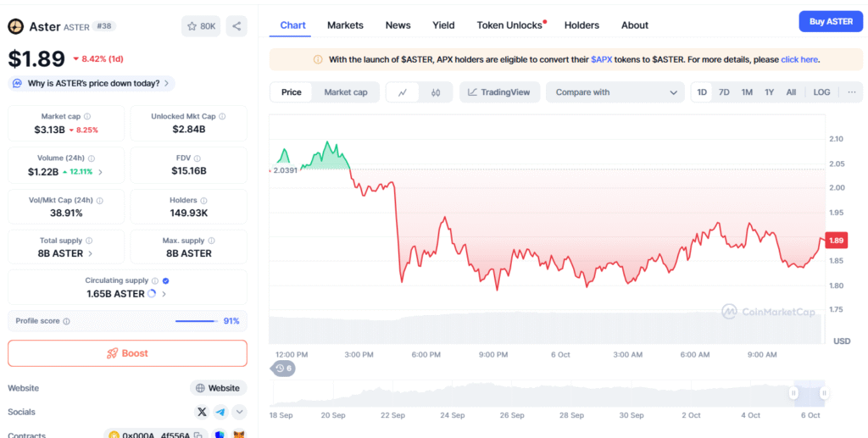Open the Telegram social link
The height and width of the screenshot is (438, 868).
(x=220, y=412)
